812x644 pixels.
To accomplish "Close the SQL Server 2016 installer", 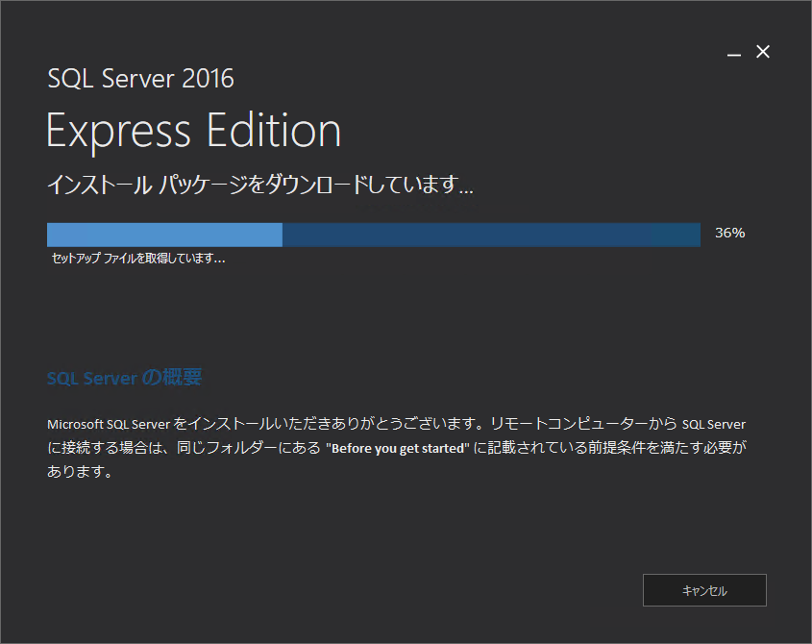I will pyautogui.click(x=763, y=52).
